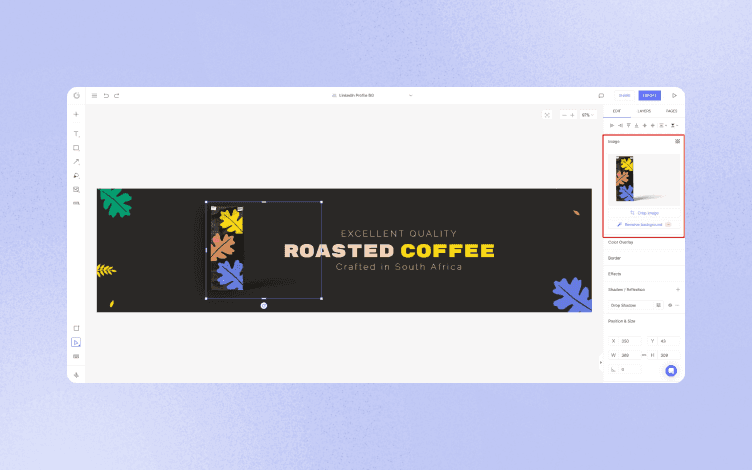The width and height of the screenshot is (752, 470).
Task: Select the ROASTED COFFEE headline on the canvas
Action: coord(389,251)
